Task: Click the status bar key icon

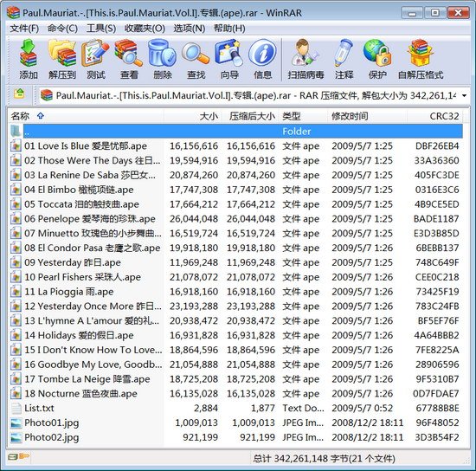Action: (x=24, y=456)
